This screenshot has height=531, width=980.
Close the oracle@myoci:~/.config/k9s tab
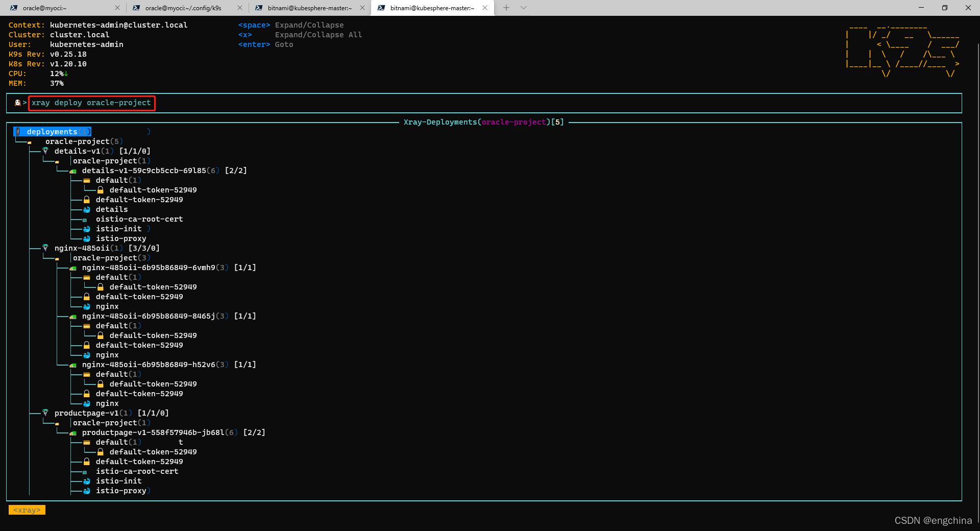(240, 8)
